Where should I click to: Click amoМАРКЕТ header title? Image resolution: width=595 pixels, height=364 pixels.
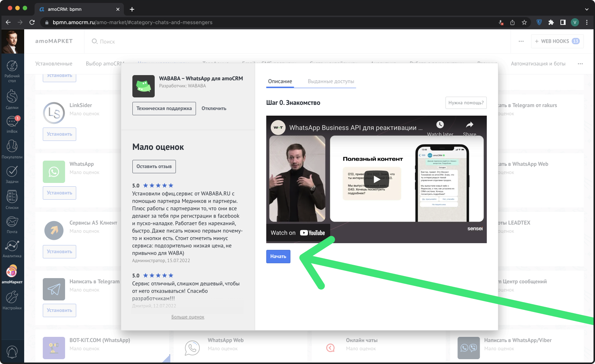54,41
